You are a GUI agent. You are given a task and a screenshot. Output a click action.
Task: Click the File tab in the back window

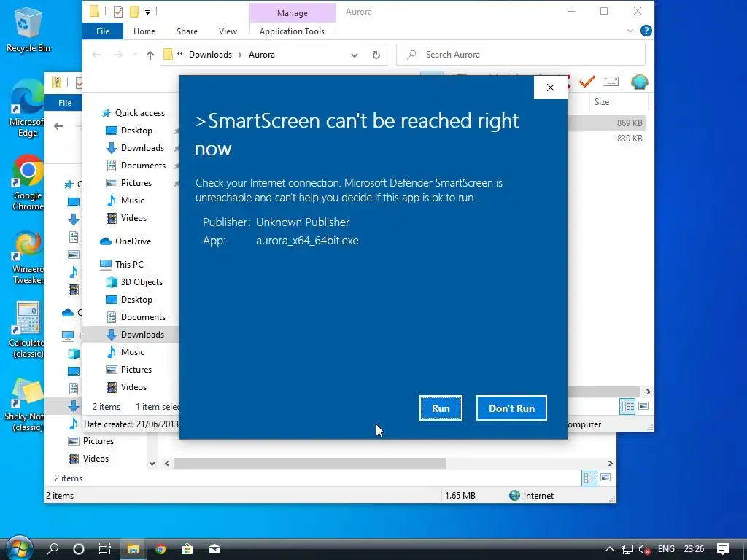[65, 103]
